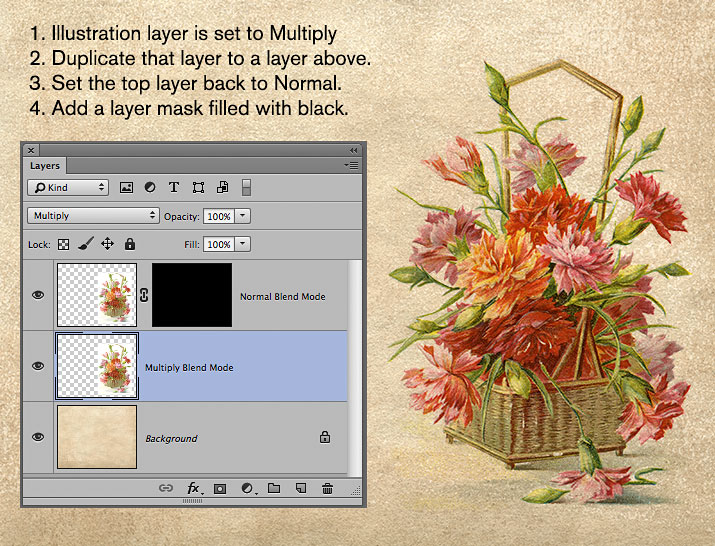Image resolution: width=715 pixels, height=546 pixels.
Task: Open the Opacity slider dropdown arrow
Action: coord(243,216)
